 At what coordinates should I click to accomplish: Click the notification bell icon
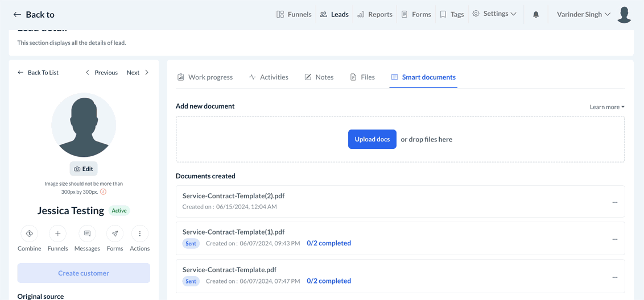click(x=536, y=15)
